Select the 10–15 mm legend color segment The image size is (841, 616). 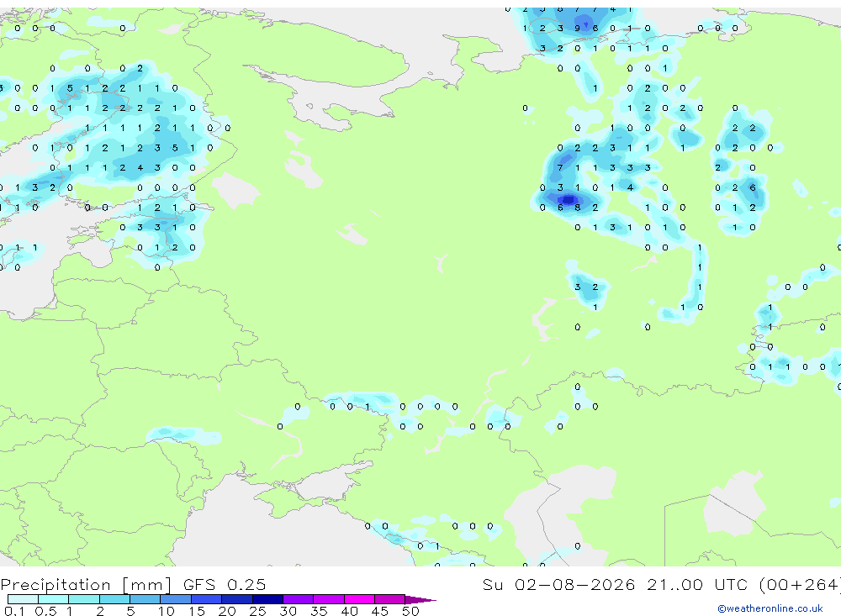[x=176, y=599]
